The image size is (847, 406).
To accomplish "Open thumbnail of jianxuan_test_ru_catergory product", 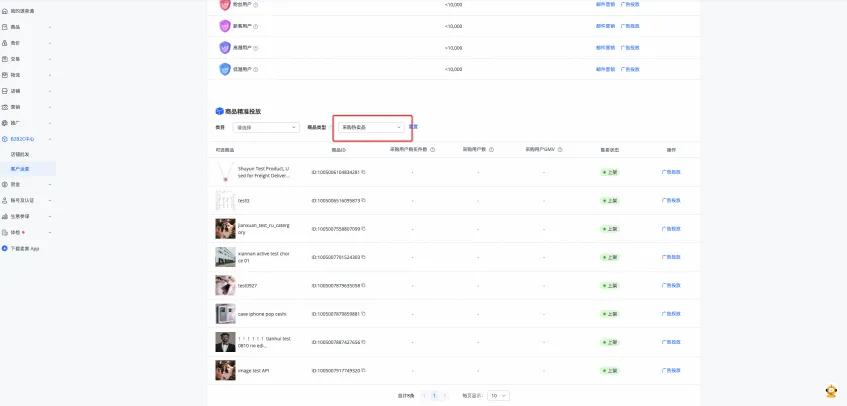I will pyautogui.click(x=225, y=229).
